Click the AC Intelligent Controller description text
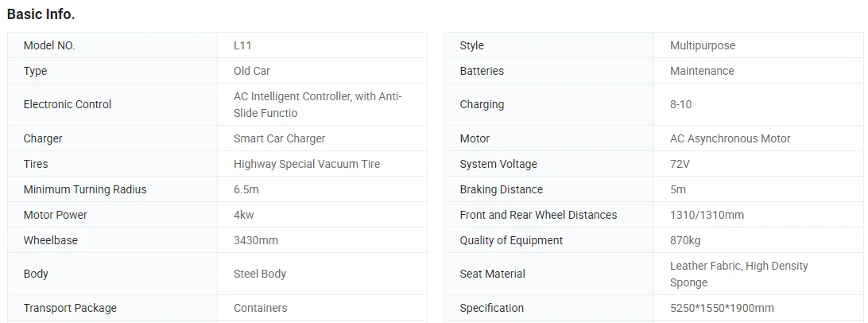This screenshot has width=868, height=323. (x=318, y=105)
